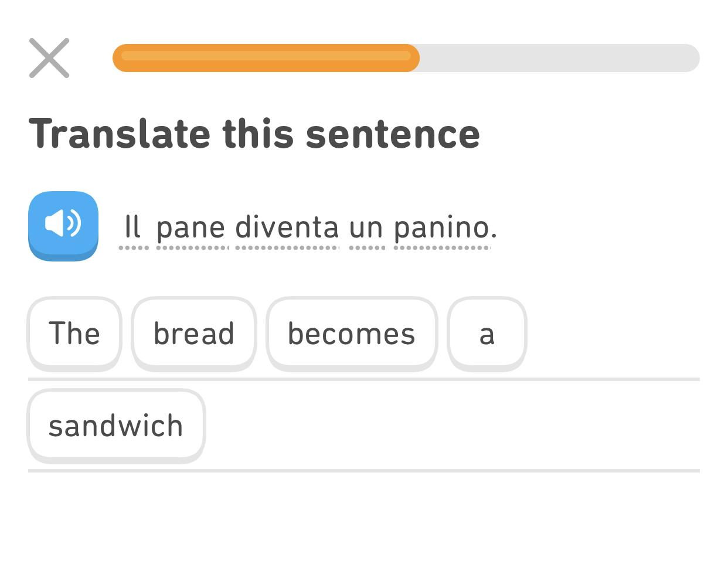Click the gray unfilled part of progress bar

coord(559,58)
